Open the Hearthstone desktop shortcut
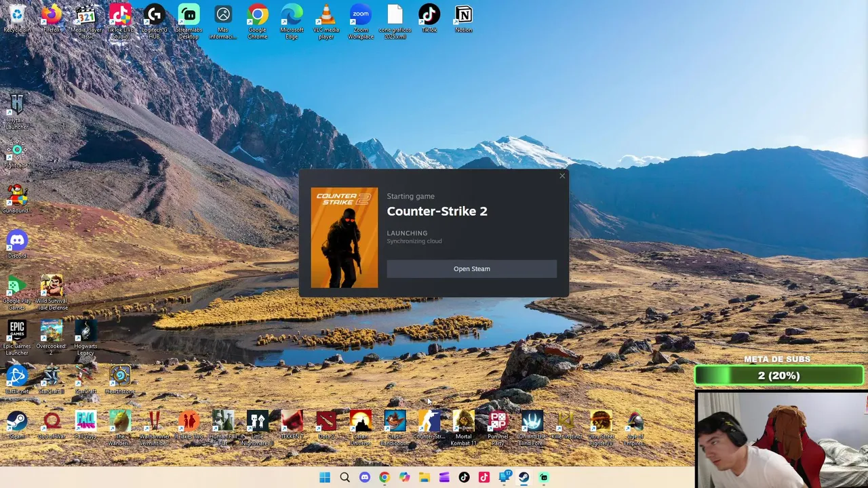Image resolution: width=868 pixels, height=488 pixels. (120, 380)
